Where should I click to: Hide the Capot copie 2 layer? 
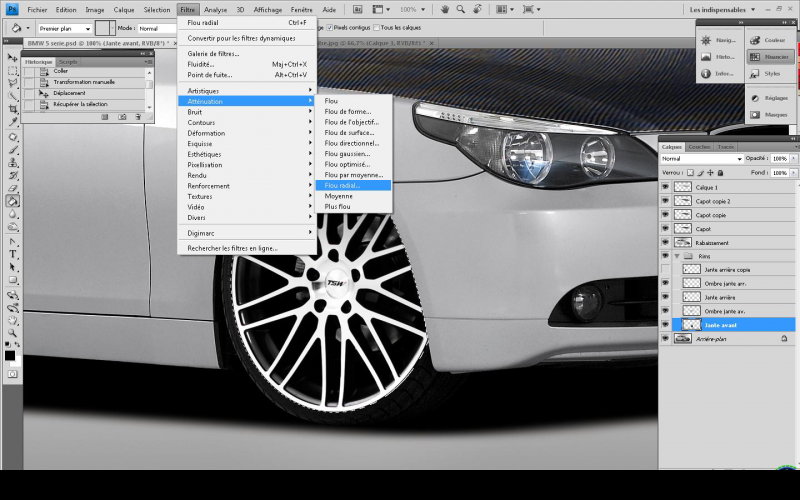click(665, 201)
